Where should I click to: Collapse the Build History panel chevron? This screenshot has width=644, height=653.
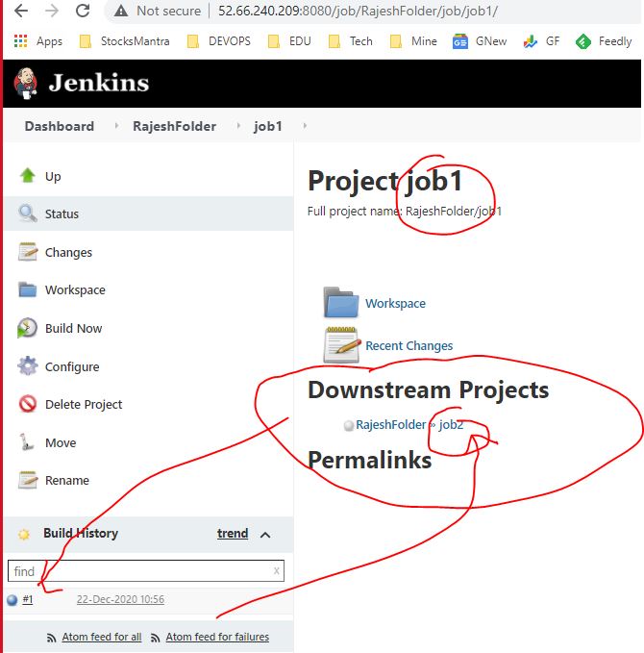265,534
